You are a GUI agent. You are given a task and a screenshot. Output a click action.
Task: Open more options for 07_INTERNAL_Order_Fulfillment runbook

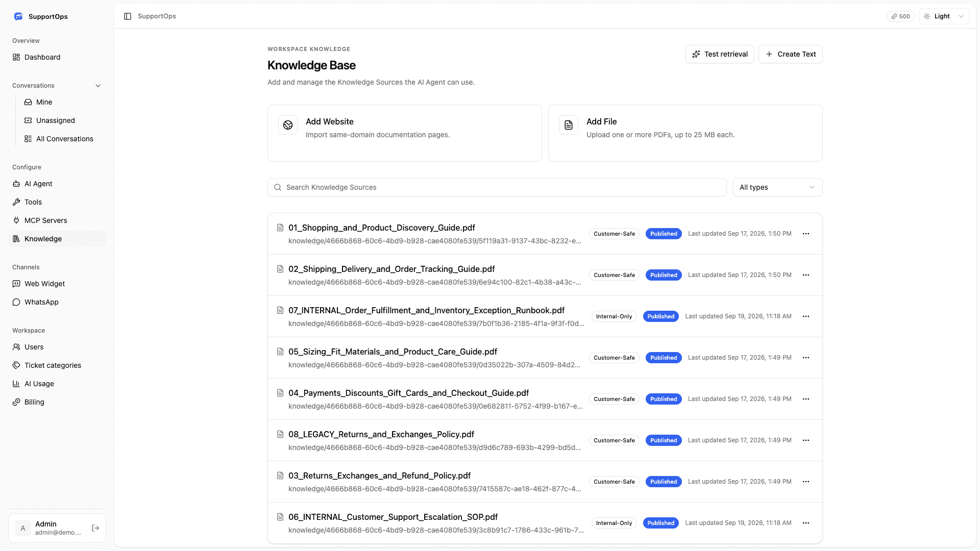click(x=806, y=316)
